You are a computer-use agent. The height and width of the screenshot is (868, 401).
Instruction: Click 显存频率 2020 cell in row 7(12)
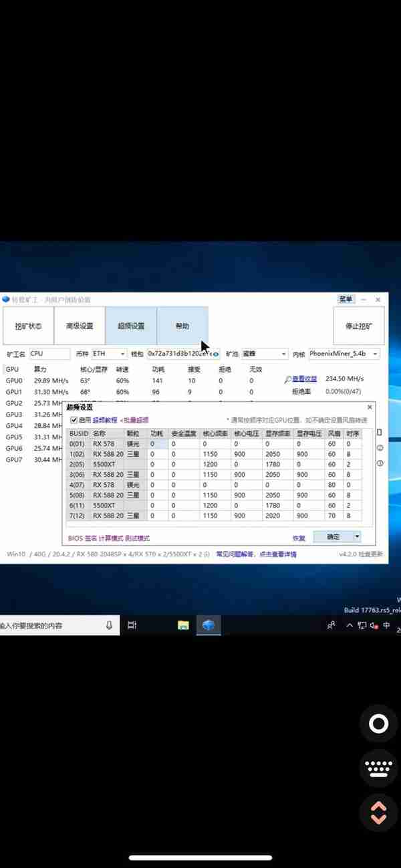[x=279, y=516]
